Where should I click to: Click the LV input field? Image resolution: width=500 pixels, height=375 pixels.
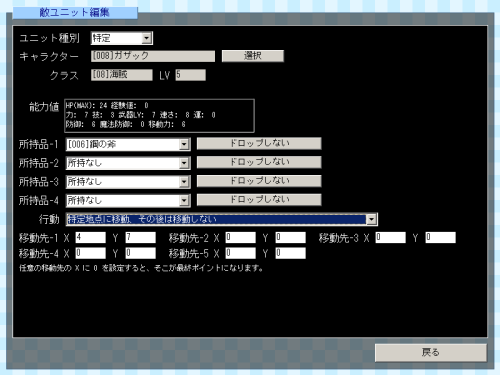190,75
